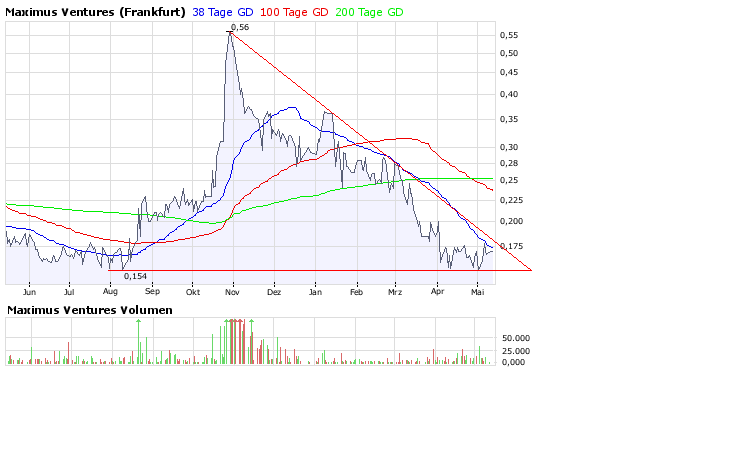This screenshot has height=475, width=738.
Task: Click the Dez month label on time axis
Action: click(274, 292)
